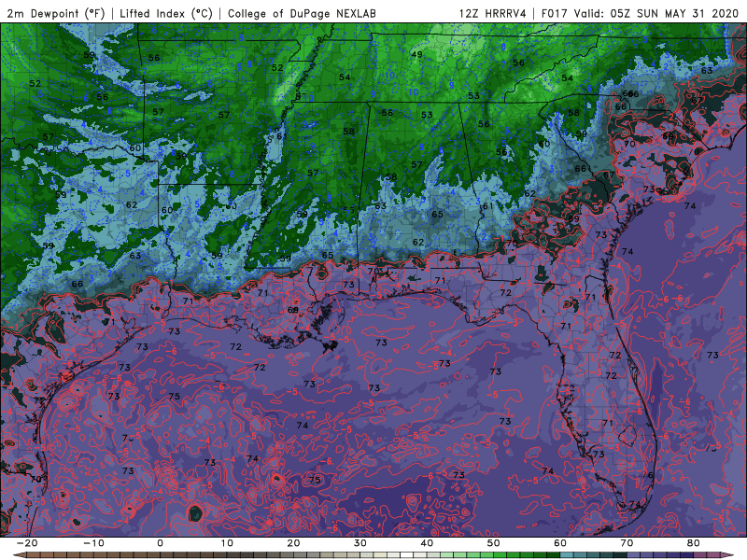
Task: Click the '70' color scale label
Action: click(627, 543)
